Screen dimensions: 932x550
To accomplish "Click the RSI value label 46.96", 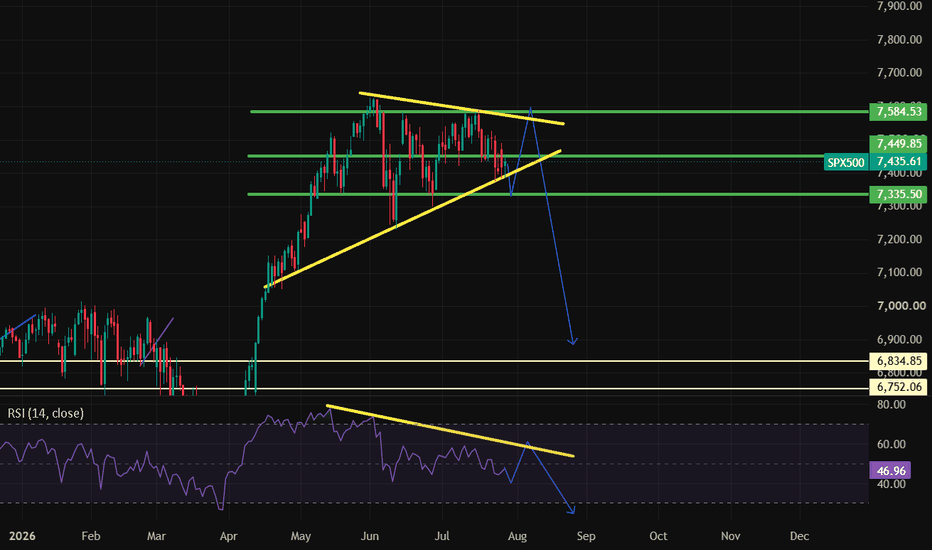I will tap(890, 471).
